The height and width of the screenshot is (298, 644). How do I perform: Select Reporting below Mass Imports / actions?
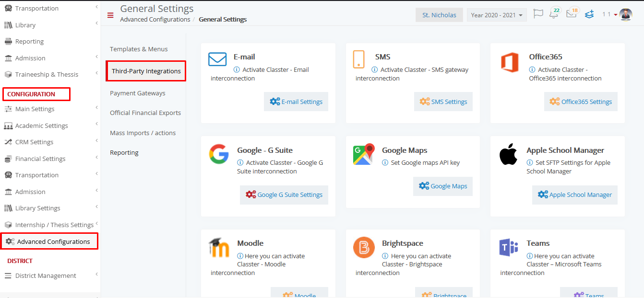(x=124, y=152)
